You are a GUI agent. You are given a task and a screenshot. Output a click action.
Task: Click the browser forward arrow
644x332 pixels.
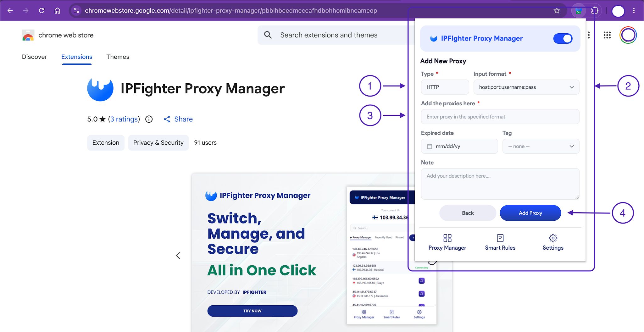pyautogui.click(x=26, y=10)
